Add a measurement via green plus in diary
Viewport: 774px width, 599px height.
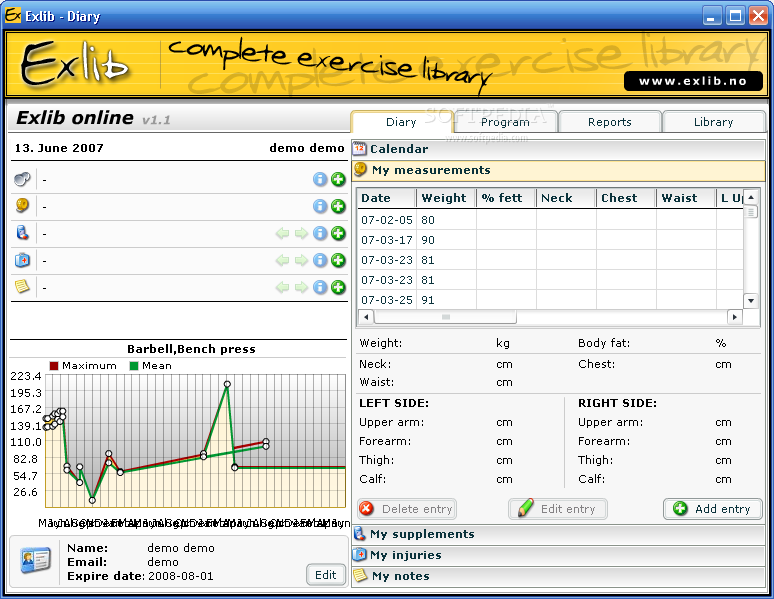coord(338,206)
